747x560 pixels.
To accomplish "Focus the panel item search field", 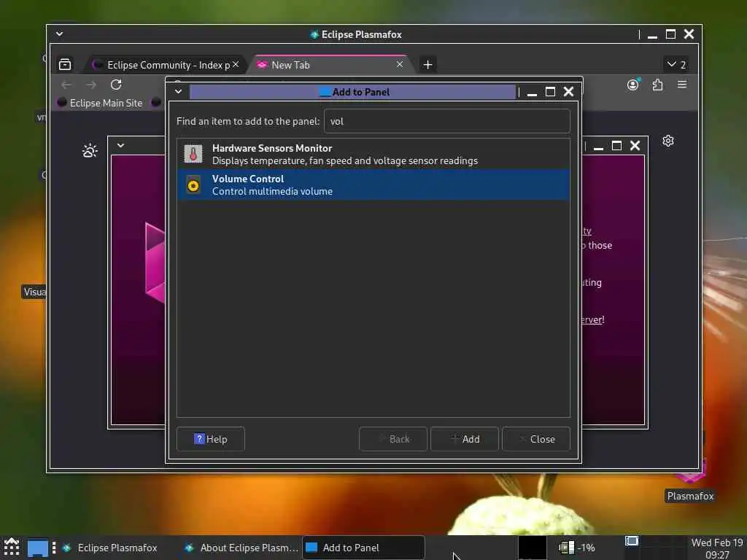I will click(x=447, y=121).
